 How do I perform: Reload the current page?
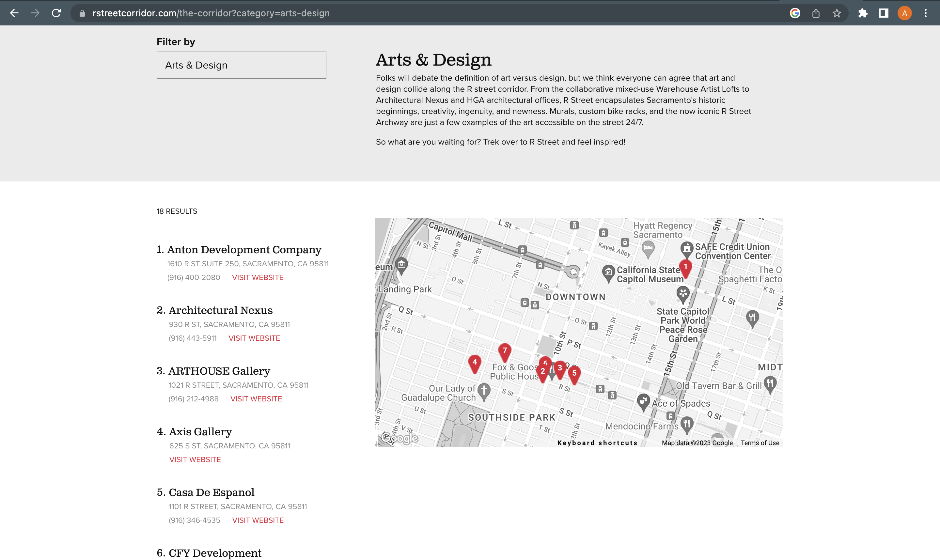click(56, 13)
